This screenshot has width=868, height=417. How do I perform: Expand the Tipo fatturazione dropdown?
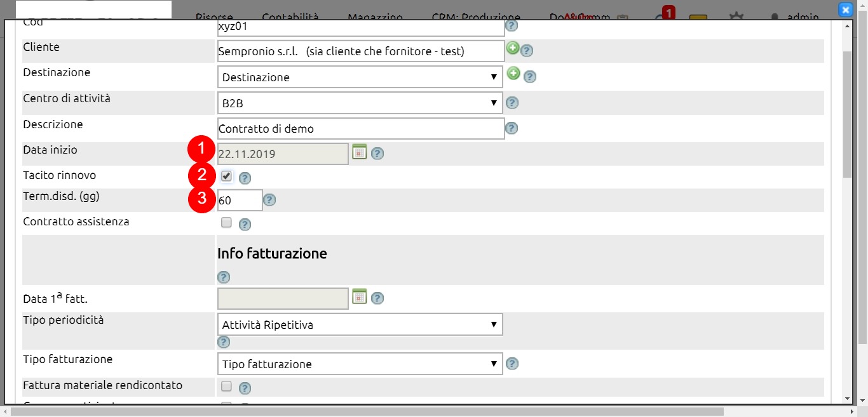(360, 364)
